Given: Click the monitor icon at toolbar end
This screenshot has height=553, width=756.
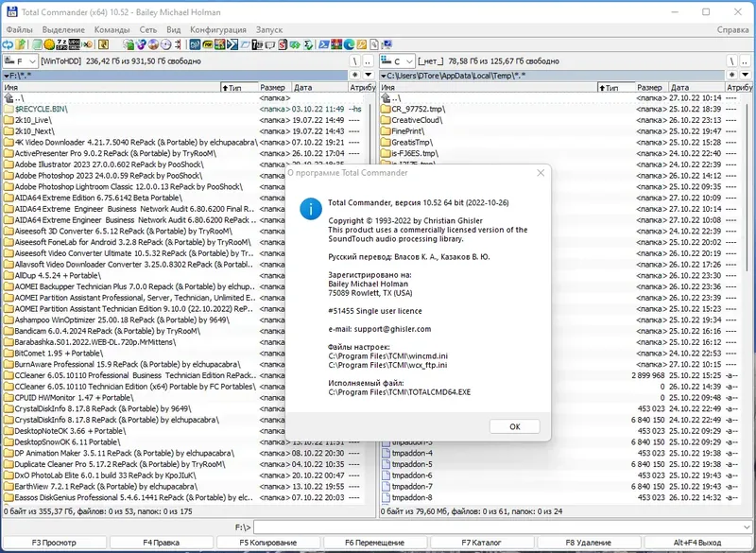Looking at the screenshot, I should click(x=387, y=44).
